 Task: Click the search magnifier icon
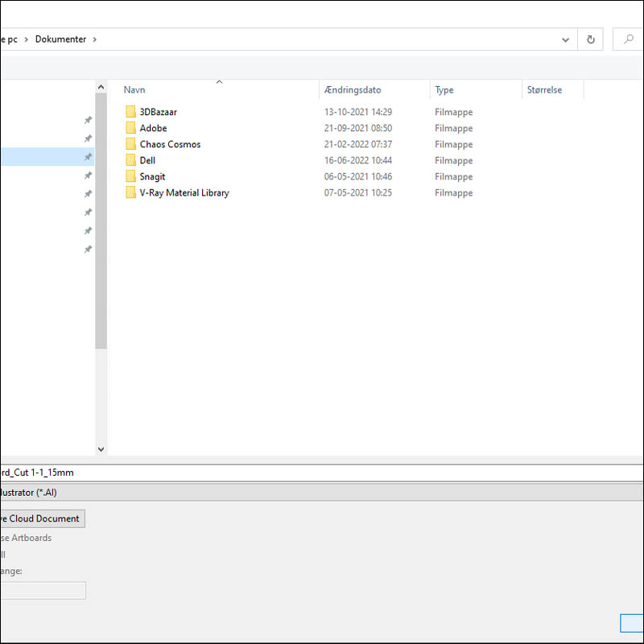[628, 39]
